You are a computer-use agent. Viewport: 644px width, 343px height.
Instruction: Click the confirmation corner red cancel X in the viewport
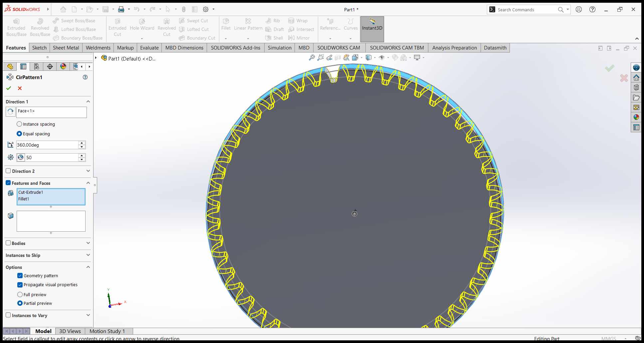(624, 78)
